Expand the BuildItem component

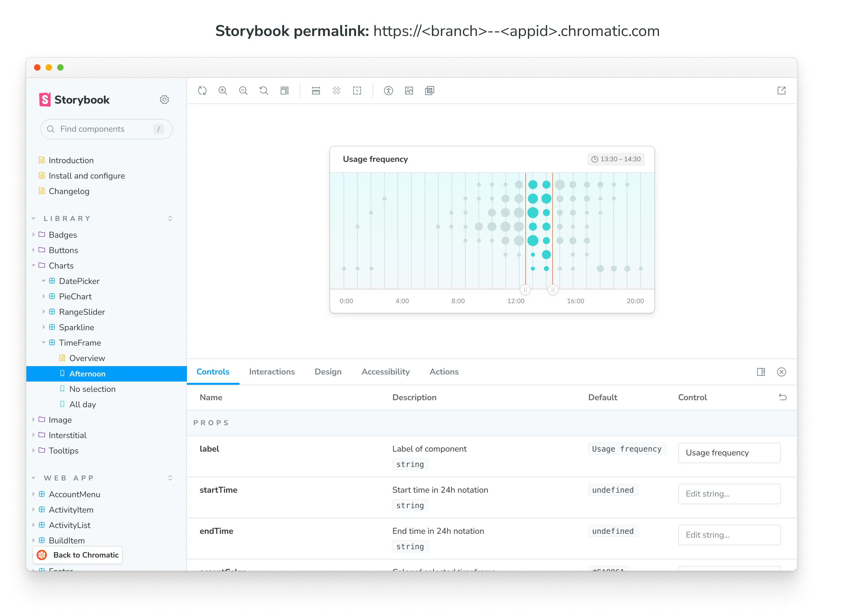coord(67,540)
